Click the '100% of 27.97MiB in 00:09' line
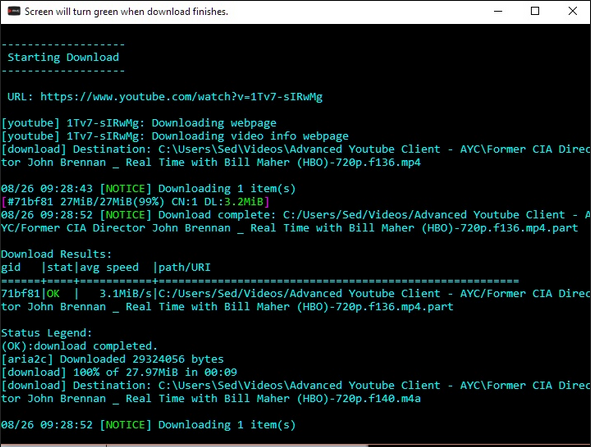The width and height of the screenshot is (591, 447). click(x=155, y=372)
